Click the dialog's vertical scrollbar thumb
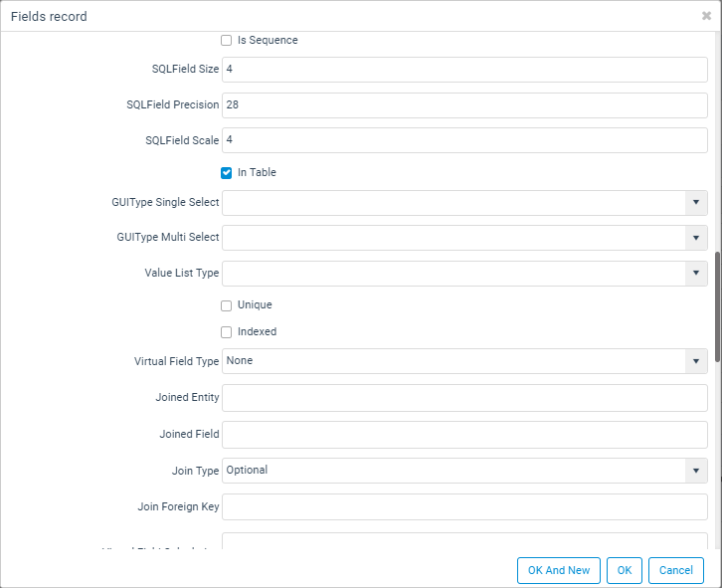Image resolution: width=722 pixels, height=588 pixels. coord(718,306)
